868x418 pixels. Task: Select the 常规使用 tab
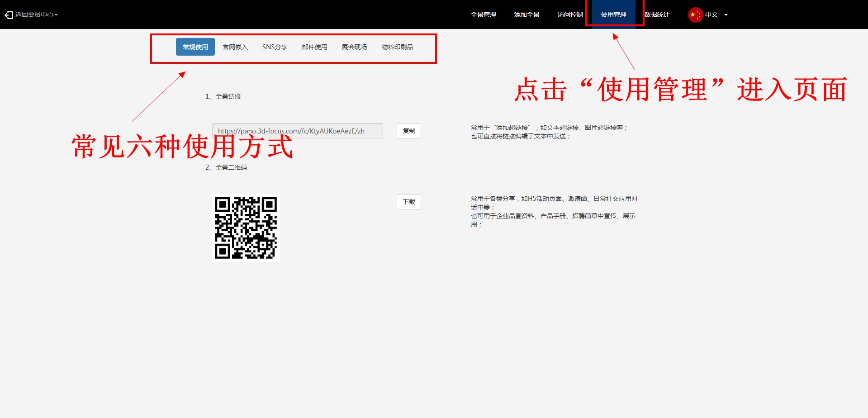coord(195,47)
